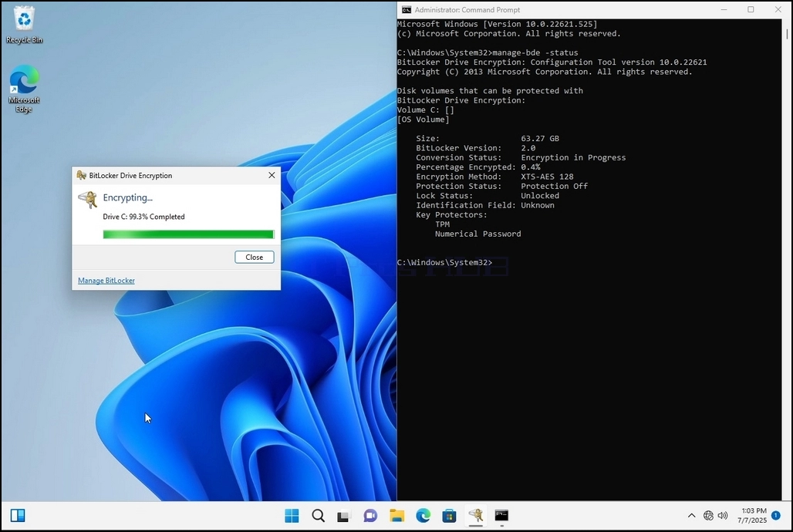Click the 'TPM' key protector line

coord(442,224)
